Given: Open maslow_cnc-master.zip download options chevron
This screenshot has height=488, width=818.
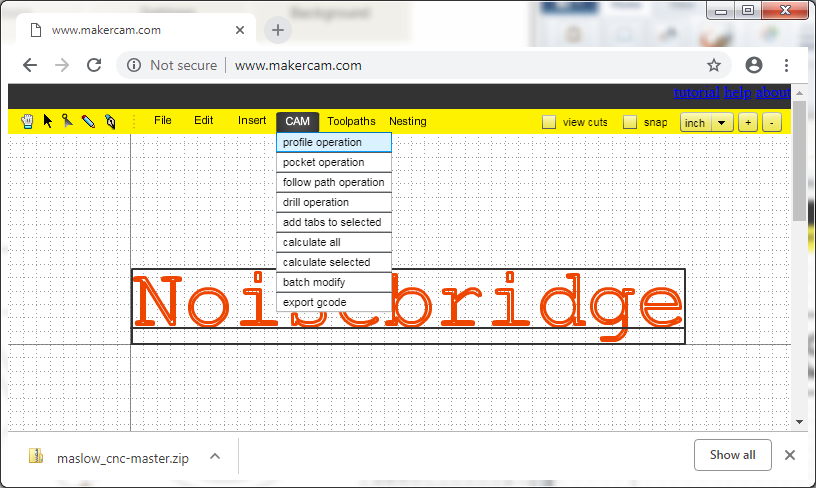Looking at the screenshot, I should pos(214,456).
